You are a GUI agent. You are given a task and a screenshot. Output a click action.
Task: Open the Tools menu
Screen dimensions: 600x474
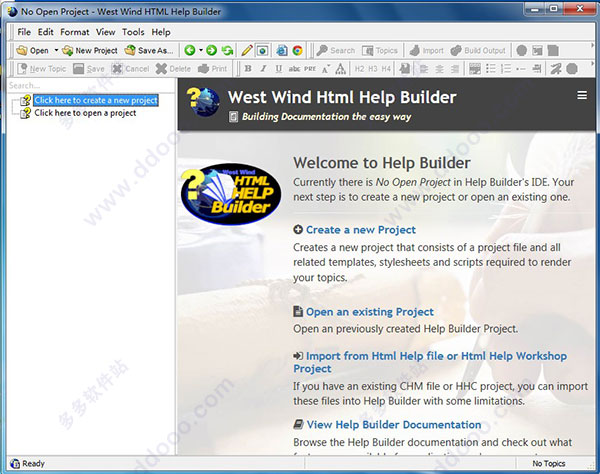(x=133, y=32)
